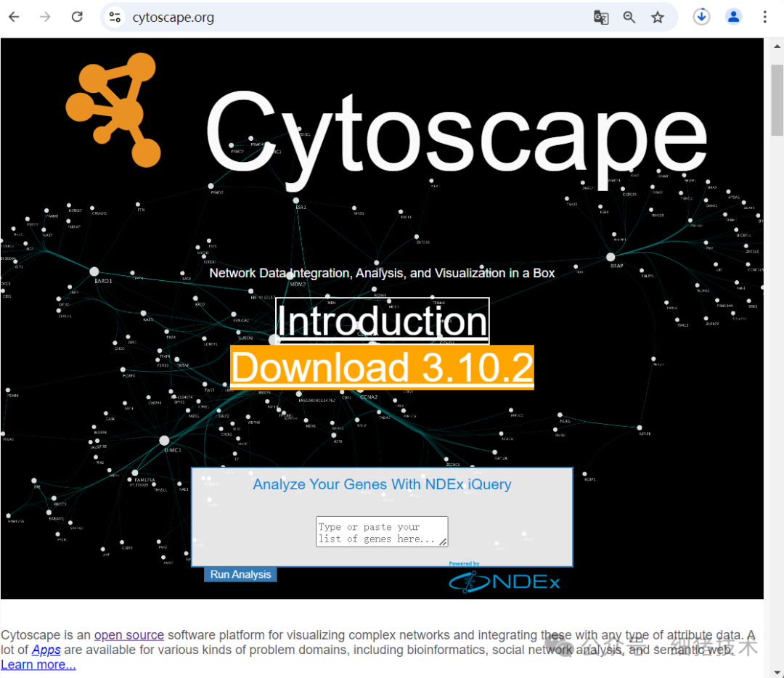This screenshot has width=784, height=678.
Task: Click the magnifier zoom icon in address bar
Action: coord(629,17)
